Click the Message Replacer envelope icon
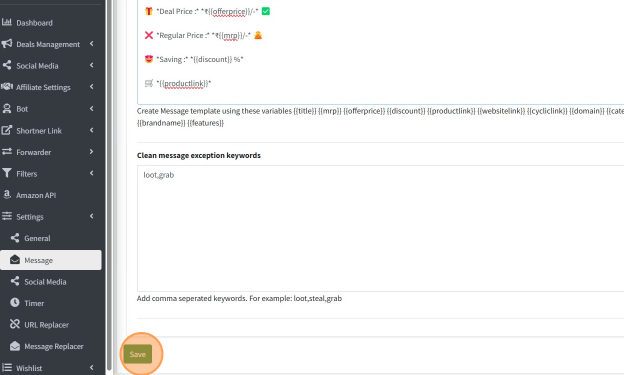 coord(15,346)
